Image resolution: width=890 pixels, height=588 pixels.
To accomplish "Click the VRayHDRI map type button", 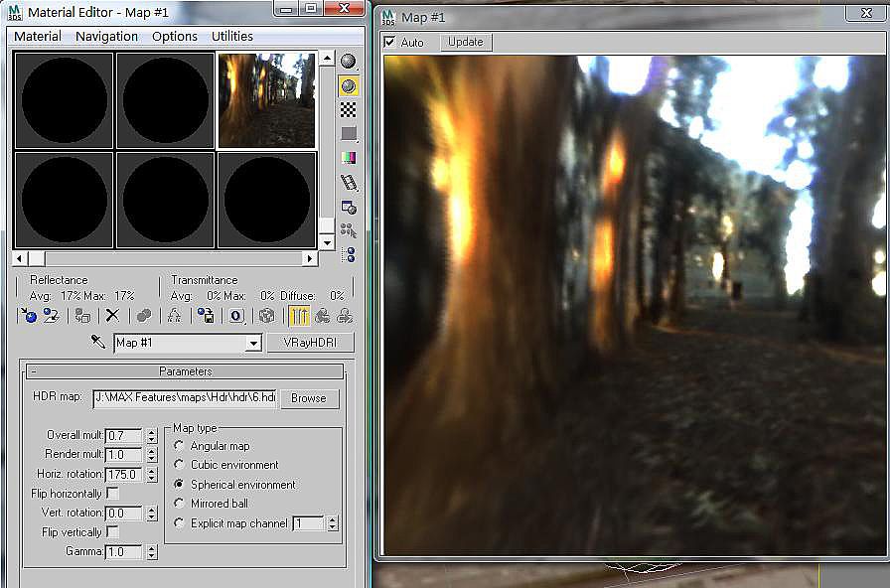I will [x=310, y=343].
